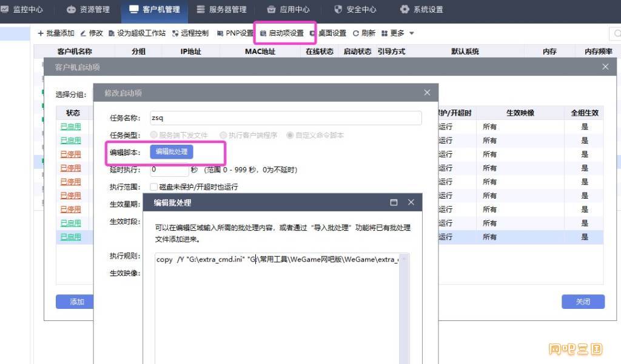Focus the 任务名称 field containing zsq
Viewport: 621px width, 364px height.
tap(286, 118)
